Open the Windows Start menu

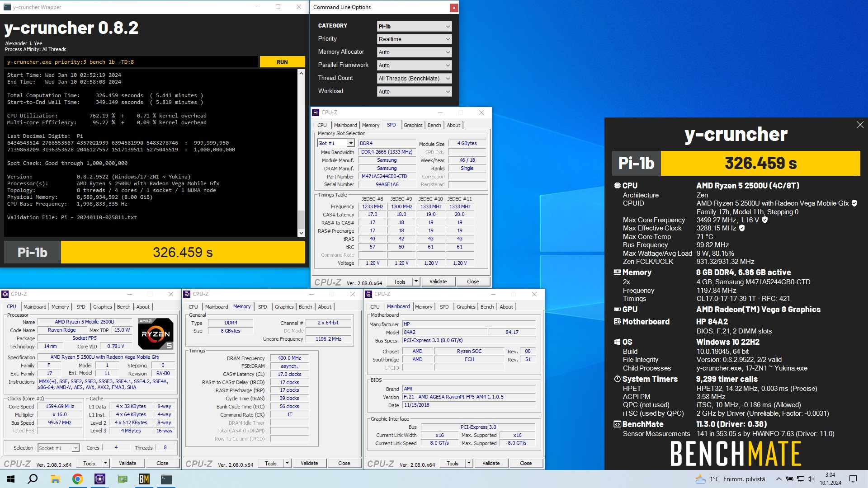[x=11, y=479]
